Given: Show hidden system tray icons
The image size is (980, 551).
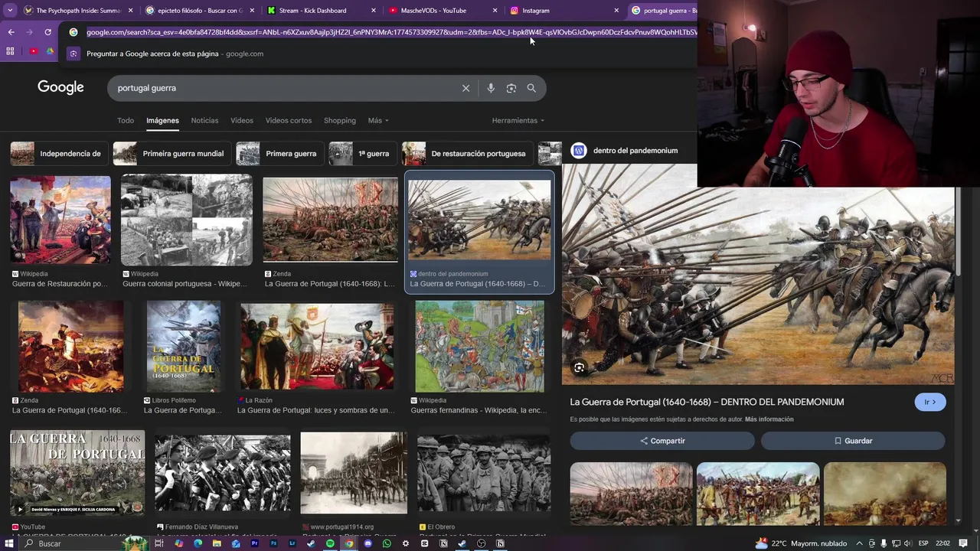Looking at the screenshot, I should [x=860, y=543].
